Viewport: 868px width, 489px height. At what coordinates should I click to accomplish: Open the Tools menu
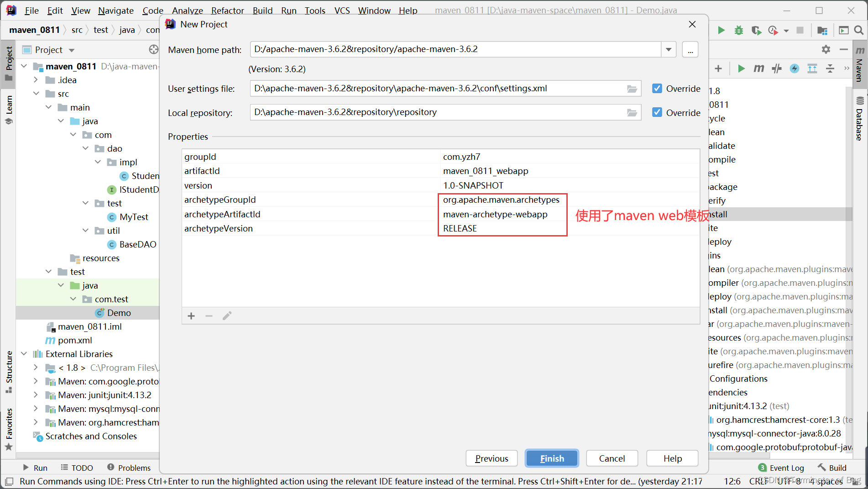315,11
